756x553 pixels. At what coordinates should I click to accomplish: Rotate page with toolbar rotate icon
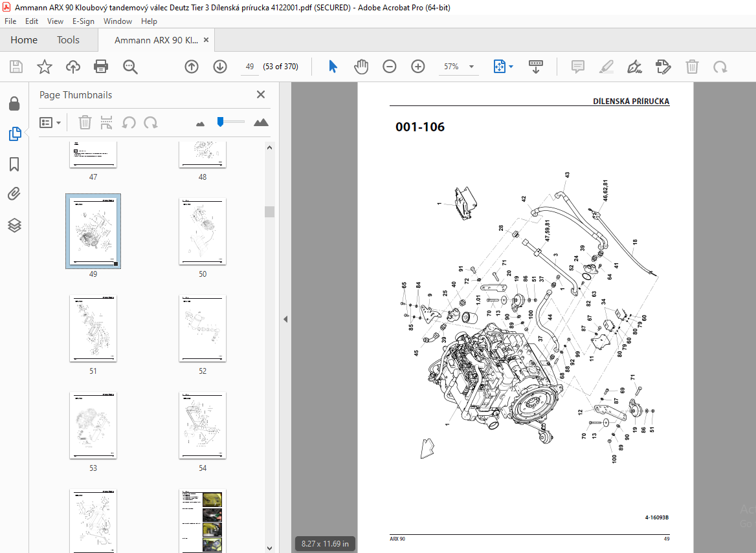click(x=720, y=67)
